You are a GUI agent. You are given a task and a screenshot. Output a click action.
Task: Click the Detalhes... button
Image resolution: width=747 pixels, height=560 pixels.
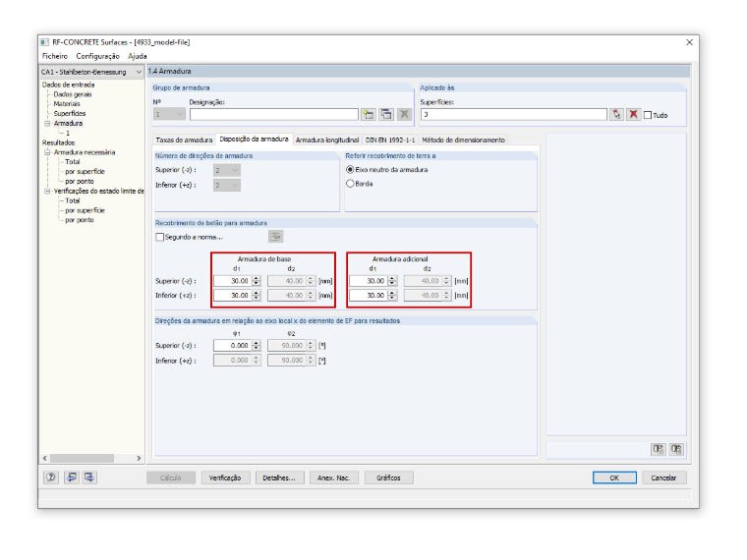point(279,477)
